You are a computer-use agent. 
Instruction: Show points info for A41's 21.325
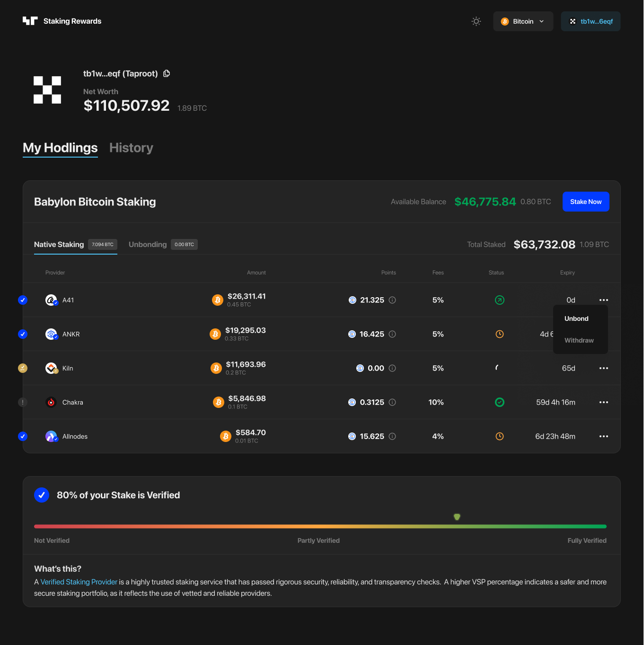392,300
